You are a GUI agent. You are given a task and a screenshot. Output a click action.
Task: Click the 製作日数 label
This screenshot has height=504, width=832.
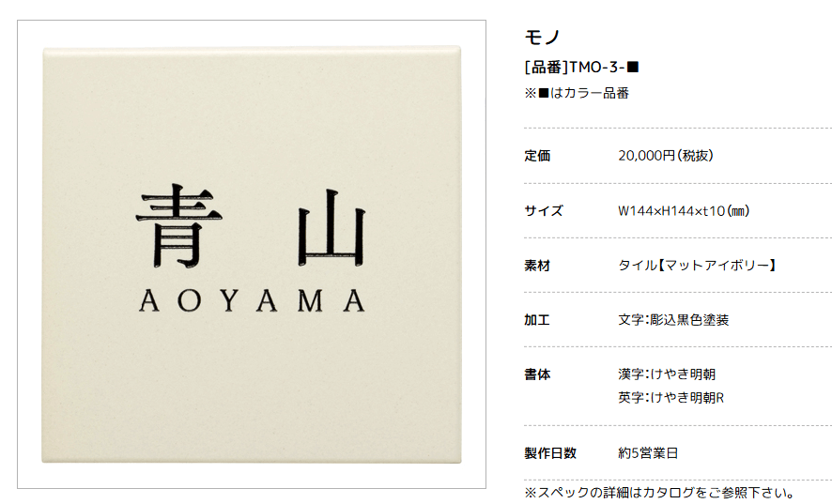click(x=550, y=453)
